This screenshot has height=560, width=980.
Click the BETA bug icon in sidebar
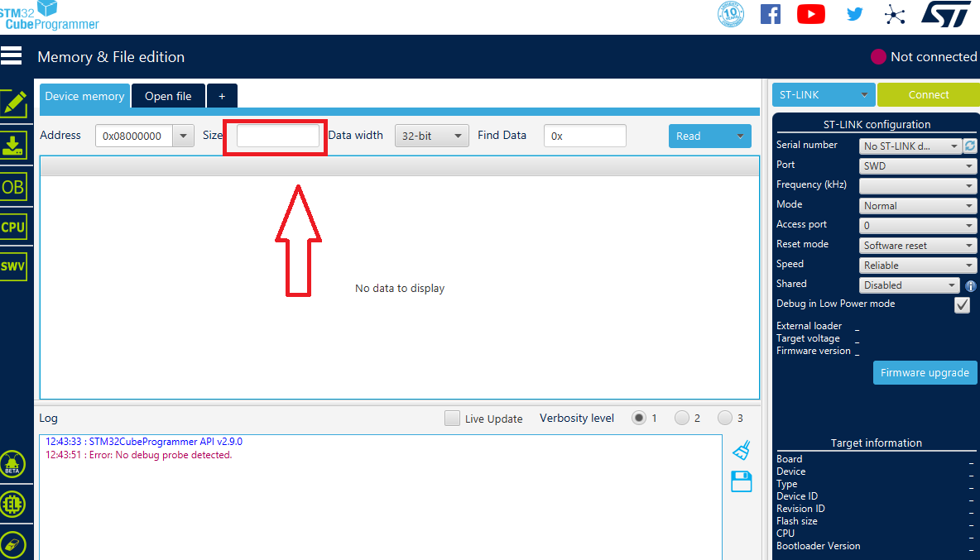12,465
